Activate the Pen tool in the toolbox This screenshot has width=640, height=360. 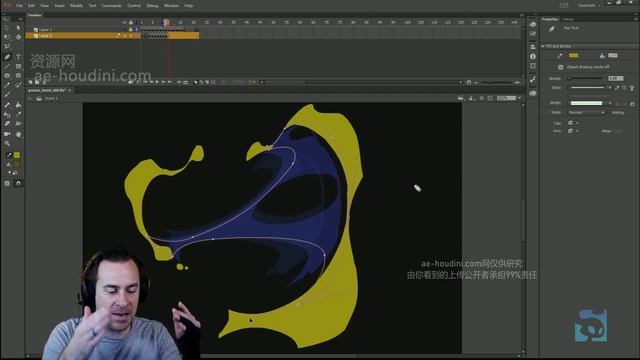coord(7,57)
